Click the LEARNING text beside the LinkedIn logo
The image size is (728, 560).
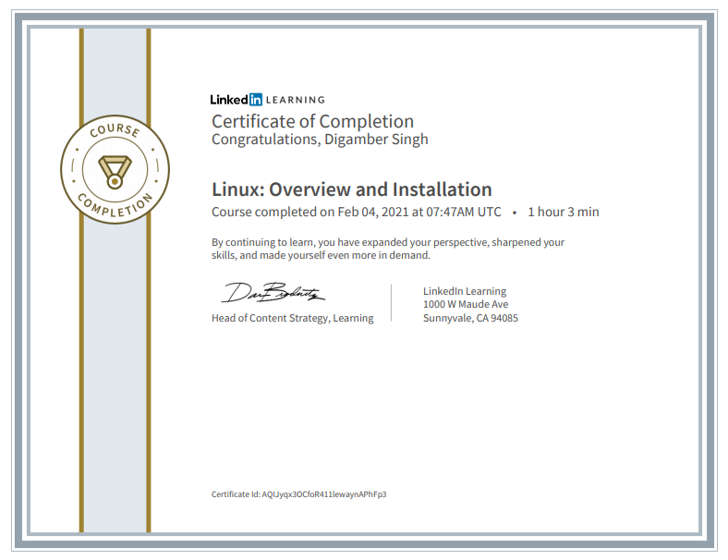296,100
